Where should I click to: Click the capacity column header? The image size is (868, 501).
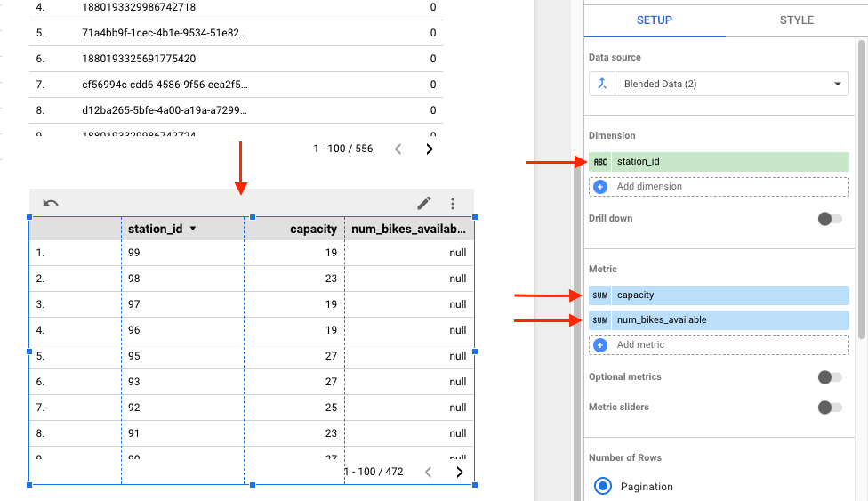click(313, 229)
